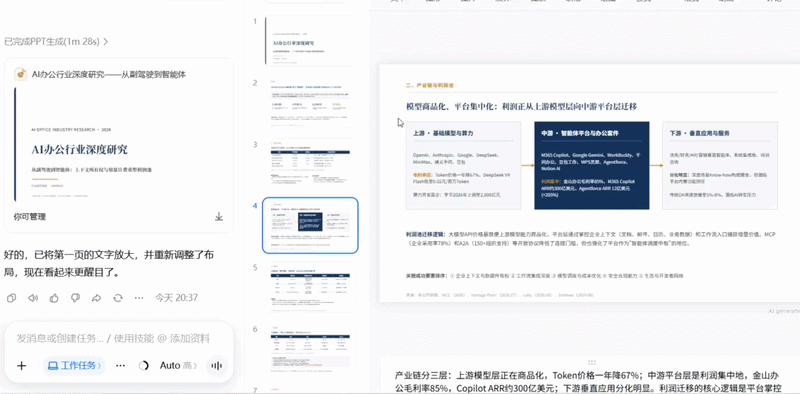Click the plus add attachment icon
This screenshot has height=394, width=800.
(x=21, y=365)
